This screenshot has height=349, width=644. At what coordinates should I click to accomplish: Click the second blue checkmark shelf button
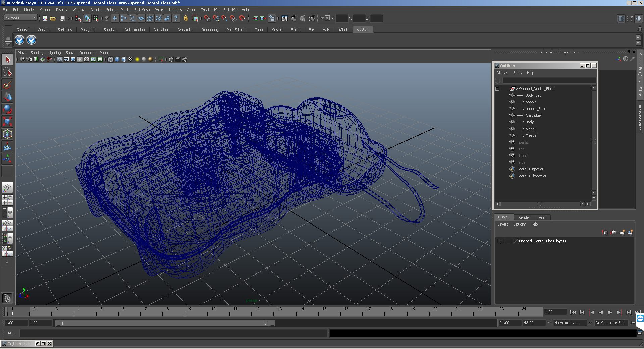click(x=31, y=40)
